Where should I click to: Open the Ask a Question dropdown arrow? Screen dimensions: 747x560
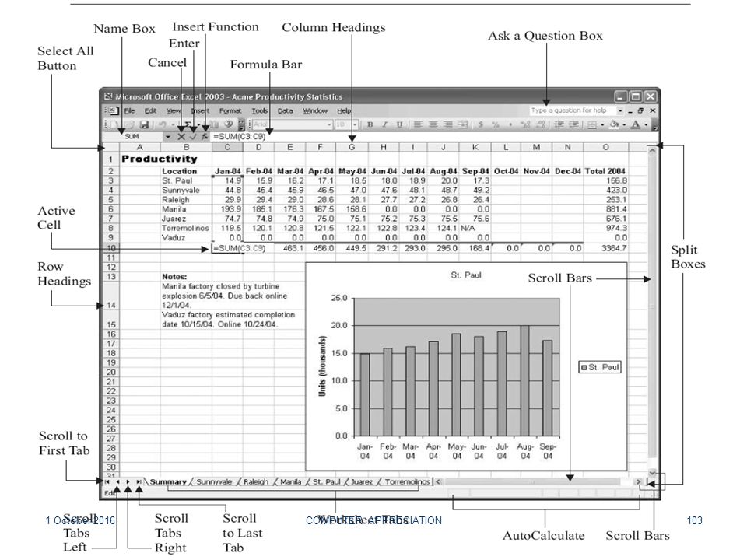[x=620, y=111]
